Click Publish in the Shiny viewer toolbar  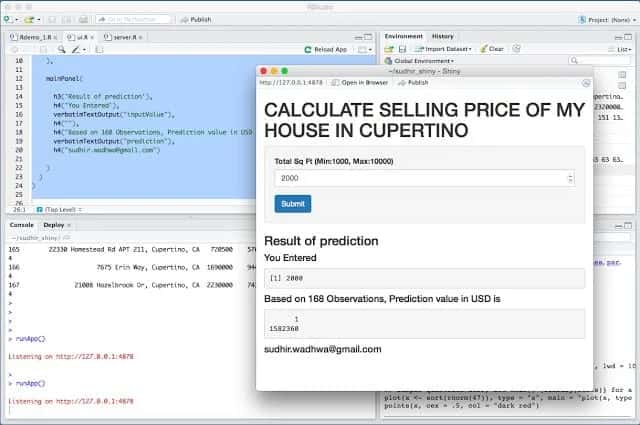click(413, 82)
